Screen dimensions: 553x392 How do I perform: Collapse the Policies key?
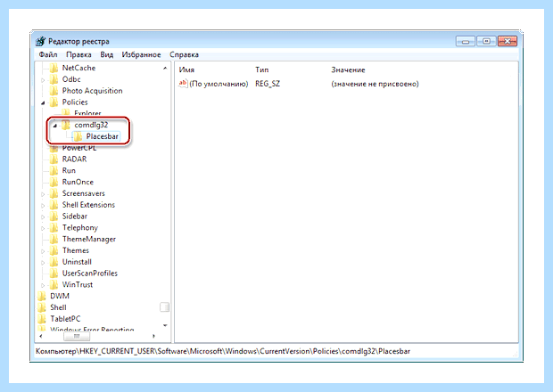43,102
